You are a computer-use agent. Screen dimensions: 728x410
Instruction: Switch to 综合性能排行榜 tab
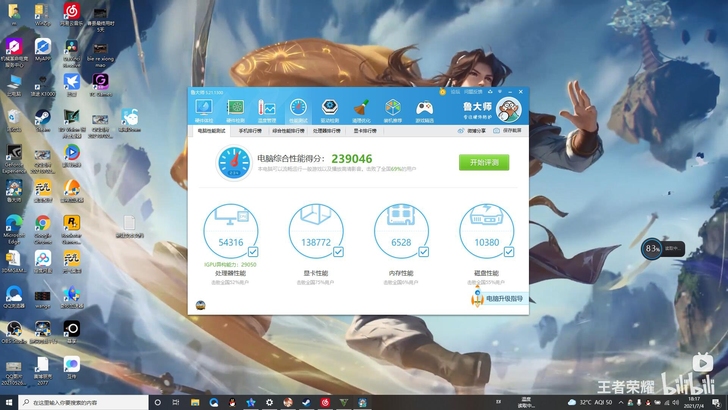click(288, 131)
